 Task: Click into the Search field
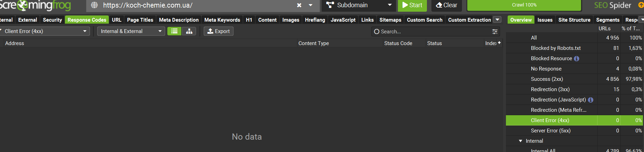click(x=433, y=32)
